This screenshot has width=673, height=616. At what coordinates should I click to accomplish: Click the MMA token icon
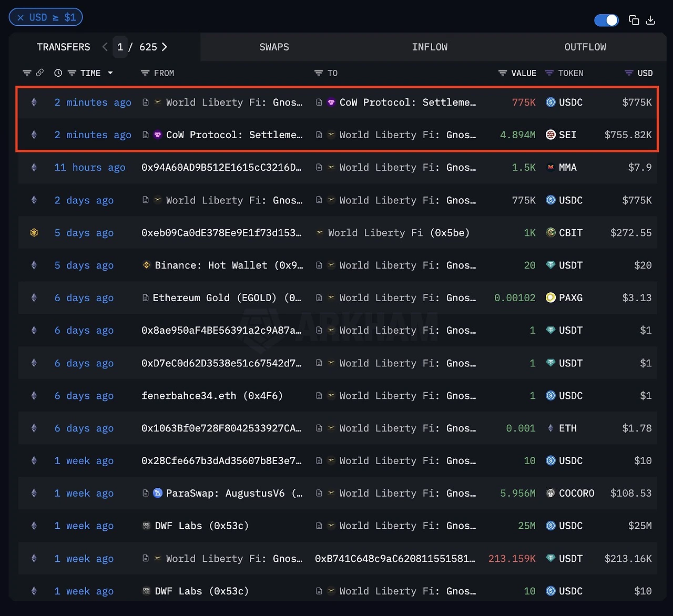coord(550,168)
